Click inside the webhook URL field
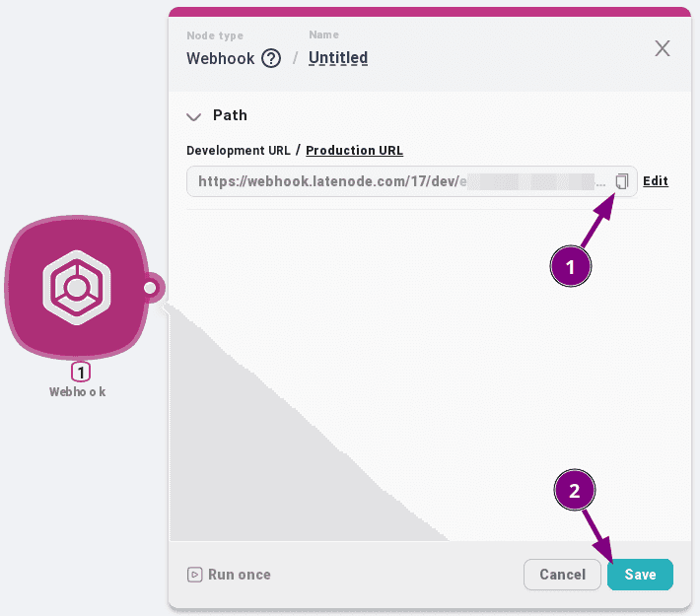This screenshot has width=700, height=616. click(394, 181)
